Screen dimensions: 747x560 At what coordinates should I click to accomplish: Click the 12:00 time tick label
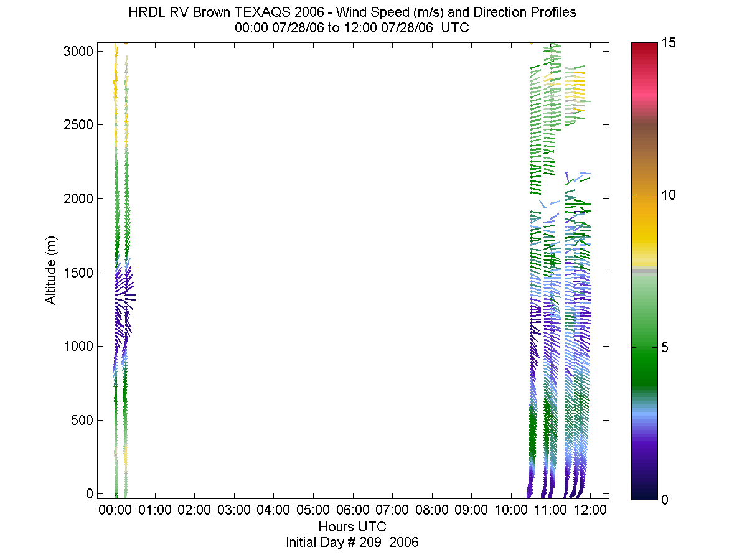click(x=590, y=510)
